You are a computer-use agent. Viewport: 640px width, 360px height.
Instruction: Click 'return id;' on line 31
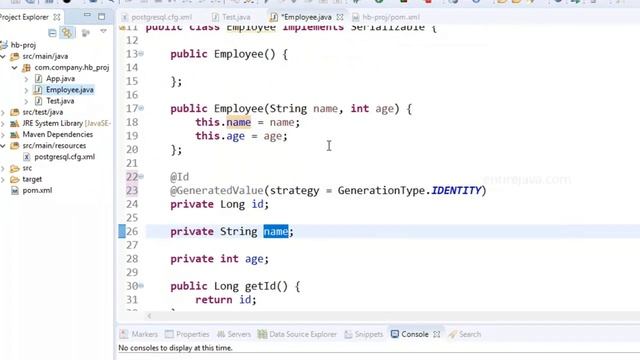click(226, 300)
